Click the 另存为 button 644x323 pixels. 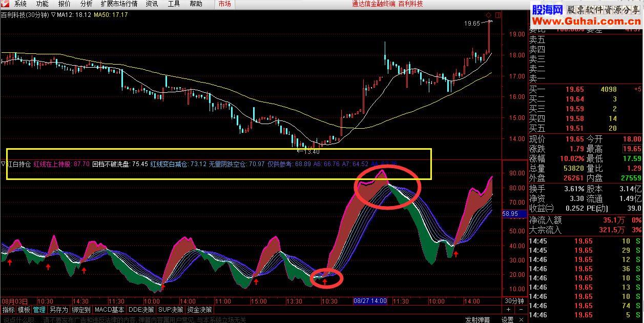click(58, 310)
